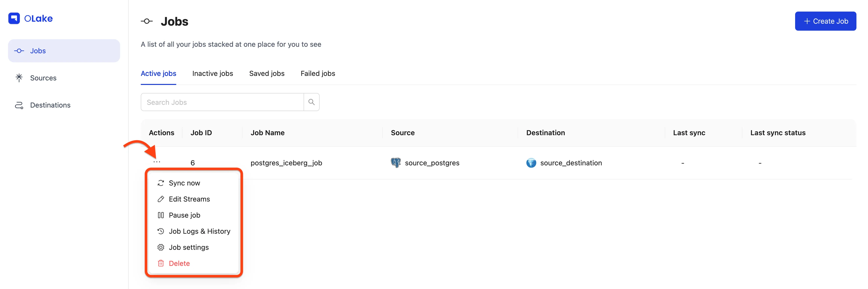This screenshot has height=289, width=868.
Task: Go to Sources in the sidebar
Action: tap(43, 78)
